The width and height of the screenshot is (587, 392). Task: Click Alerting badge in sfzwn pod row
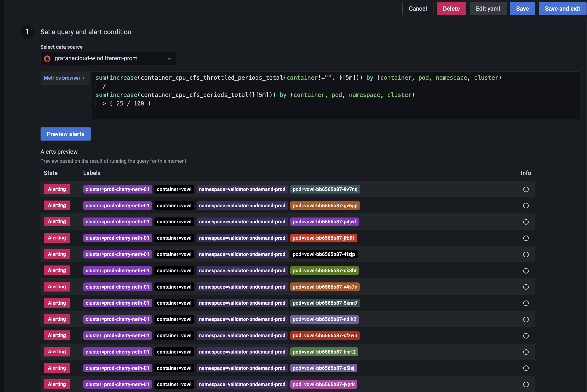tap(57, 335)
